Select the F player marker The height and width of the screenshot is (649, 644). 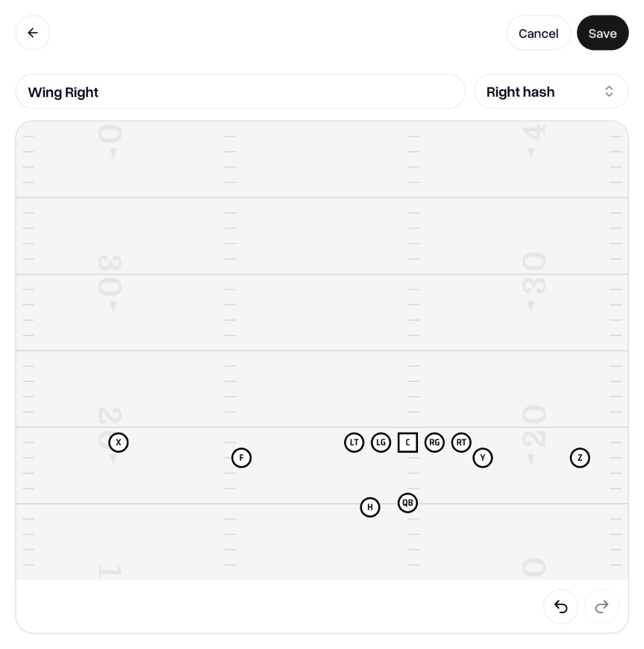(241, 458)
